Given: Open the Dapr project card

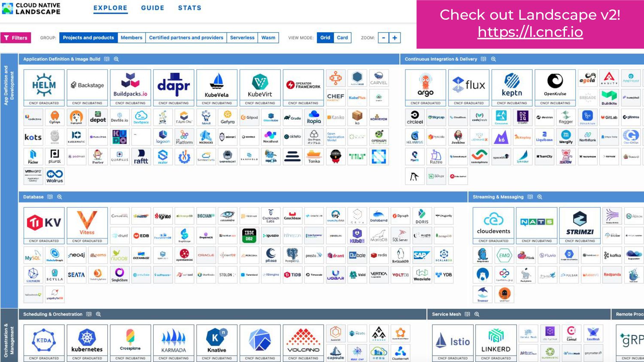Looking at the screenshot, I should coord(173,87).
